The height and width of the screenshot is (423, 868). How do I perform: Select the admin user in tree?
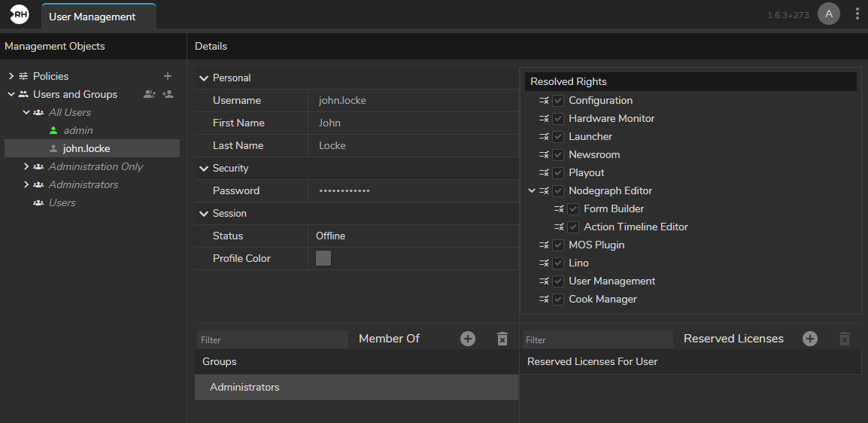click(x=77, y=130)
